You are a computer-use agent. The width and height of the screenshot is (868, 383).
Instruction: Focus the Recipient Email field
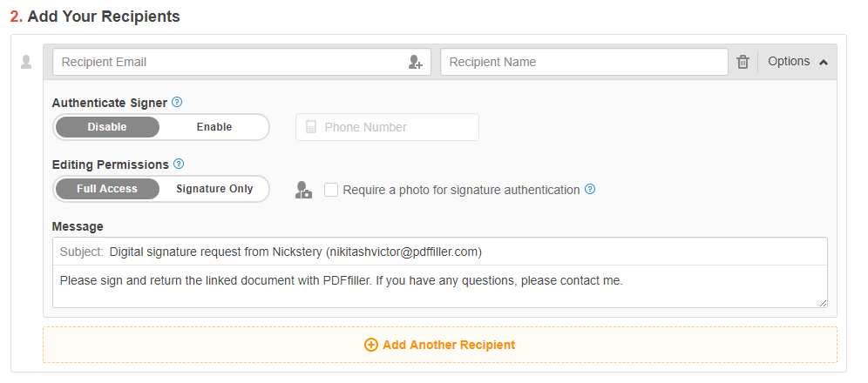pyautogui.click(x=241, y=62)
